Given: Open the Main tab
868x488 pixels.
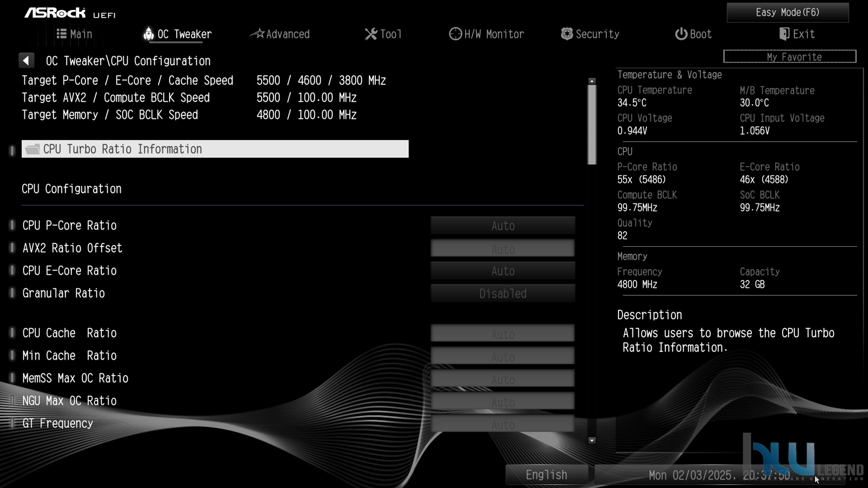Looking at the screenshot, I should coord(74,34).
